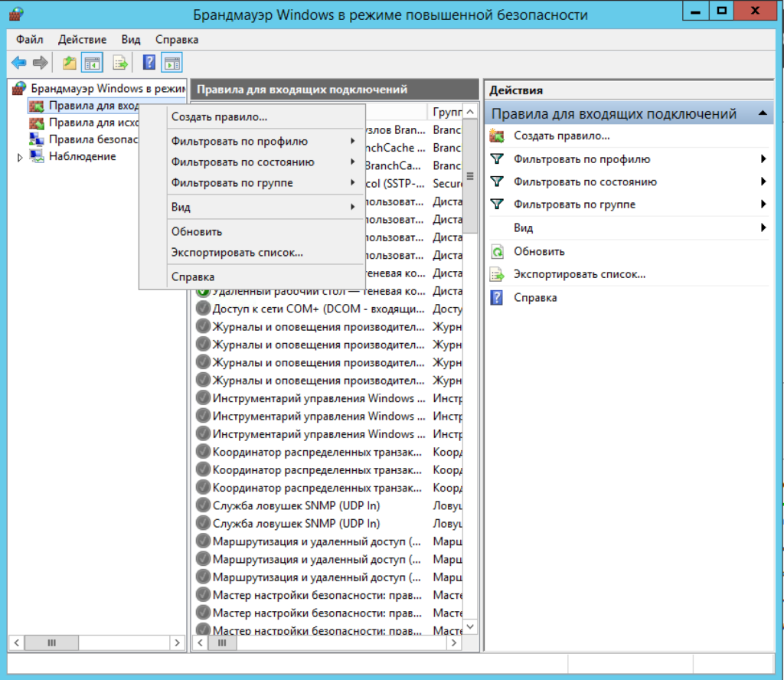Open Фильтровать по состоянию submenu arrow in context menu
The height and width of the screenshot is (680, 784).
tap(352, 162)
